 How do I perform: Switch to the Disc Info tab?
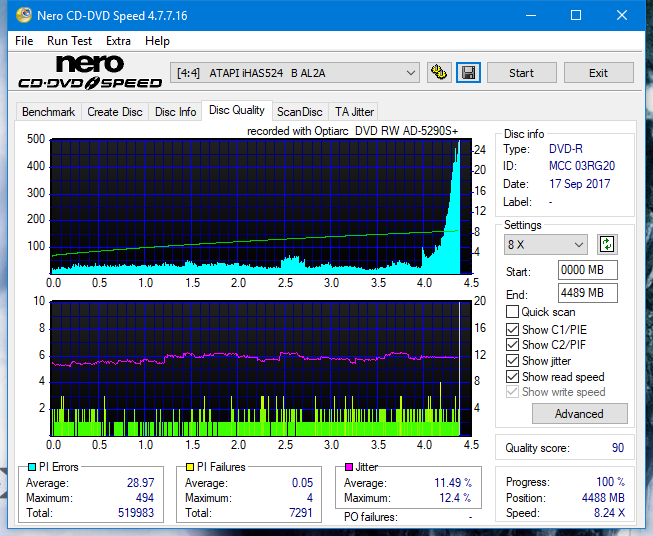pyautogui.click(x=175, y=112)
